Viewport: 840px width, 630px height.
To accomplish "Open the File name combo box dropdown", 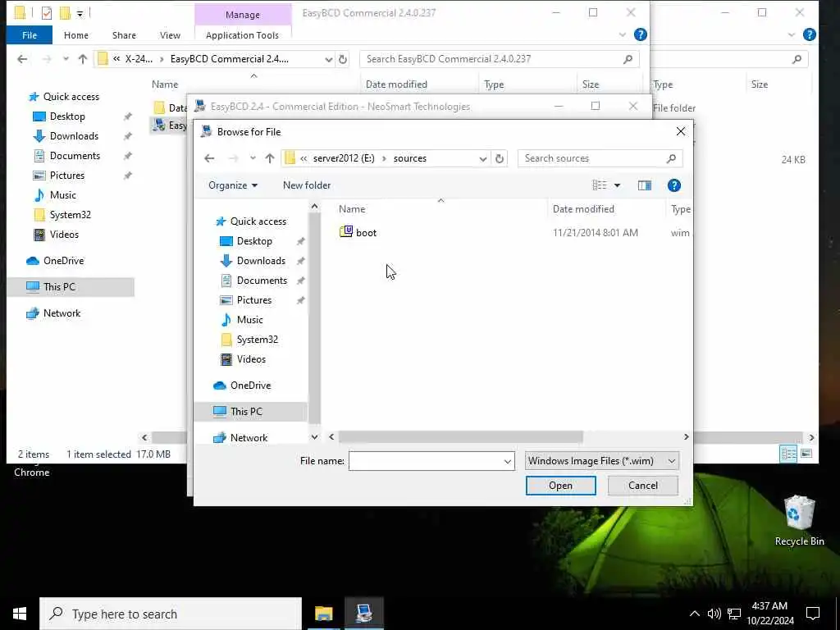I will pyautogui.click(x=507, y=461).
